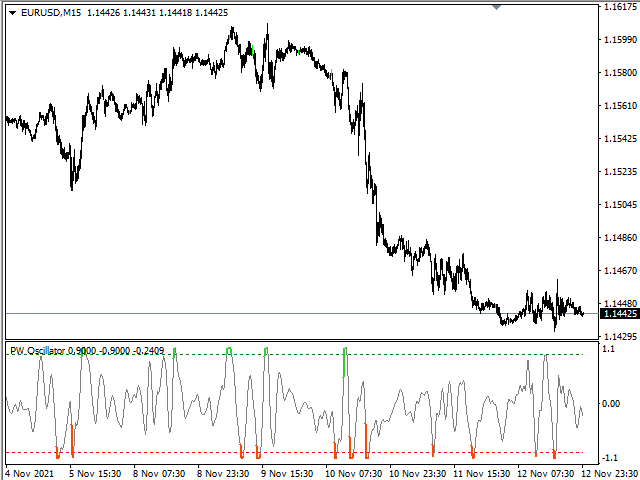This screenshot has height=480, width=640.
Task: Click the 1.14295 price scale value
Action: (620, 337)
